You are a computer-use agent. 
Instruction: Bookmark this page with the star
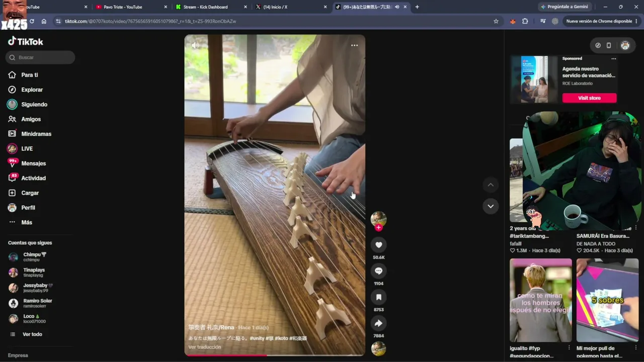pyautogui.click(x=496, y=21)
